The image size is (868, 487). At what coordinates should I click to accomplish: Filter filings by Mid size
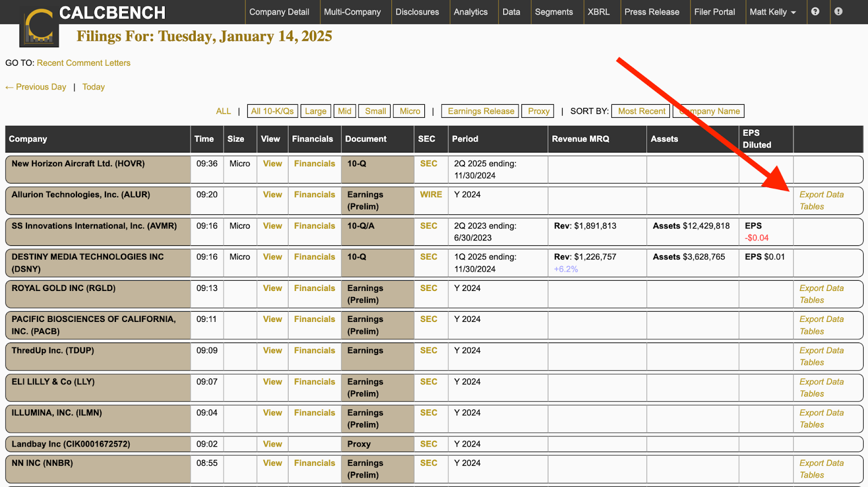pos(344,111)
